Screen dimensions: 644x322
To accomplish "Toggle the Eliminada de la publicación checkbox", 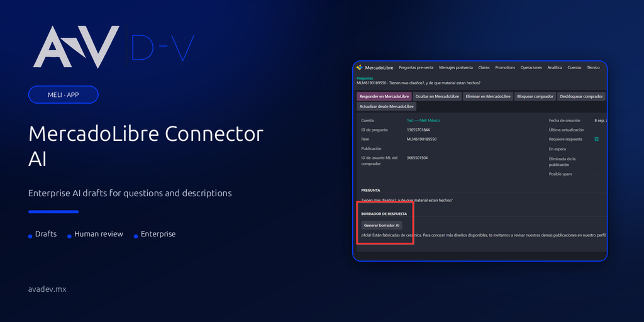I will click(596, 159).
